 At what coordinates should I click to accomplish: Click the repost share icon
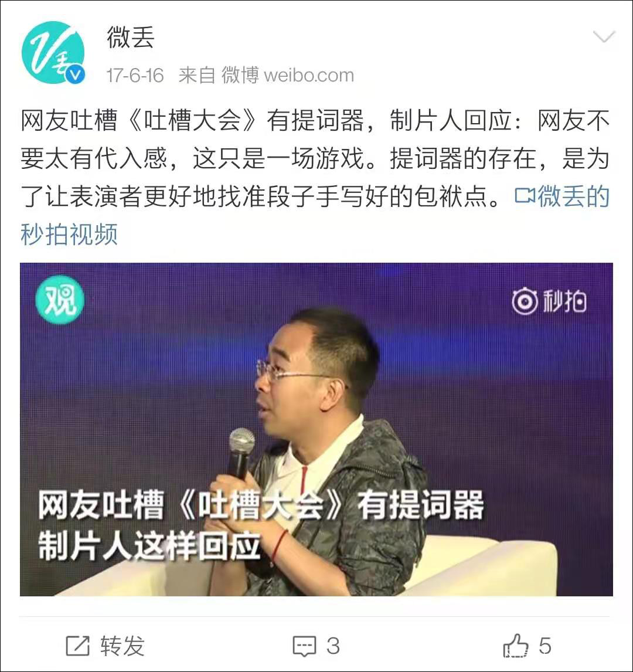(77, 646)
